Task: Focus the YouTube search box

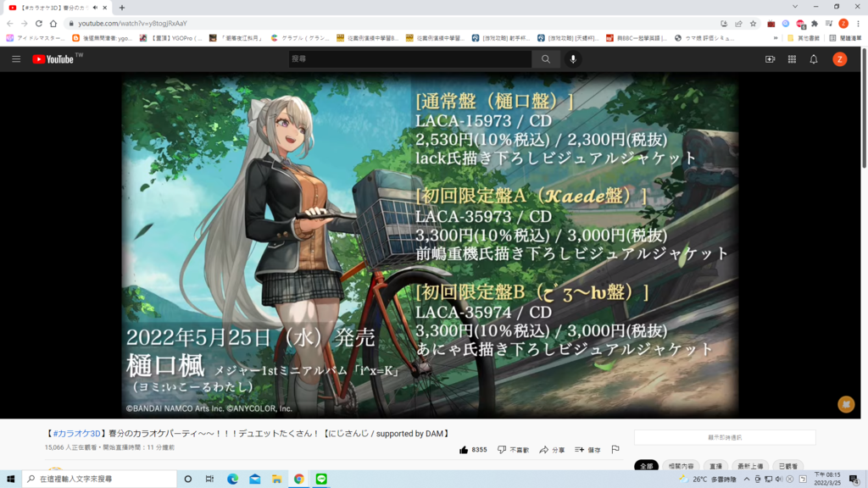Action: pyautogui.click(x=409, y=59)
